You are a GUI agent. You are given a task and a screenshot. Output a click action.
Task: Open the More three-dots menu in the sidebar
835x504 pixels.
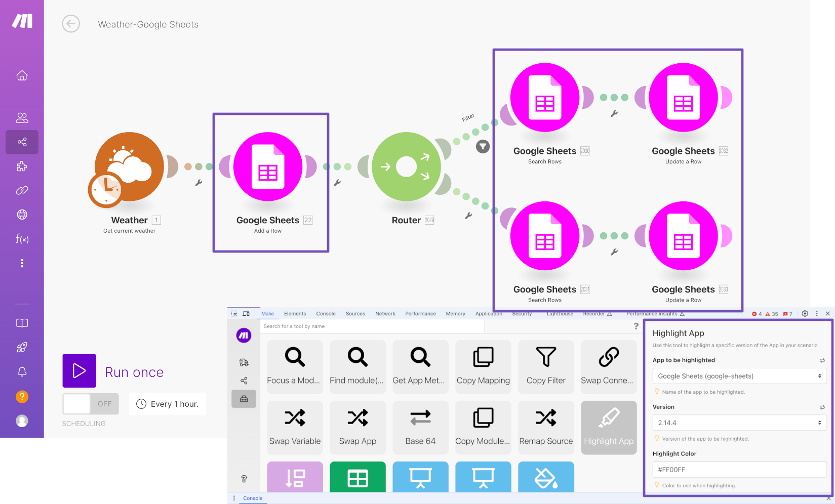(x=22, y=263)
